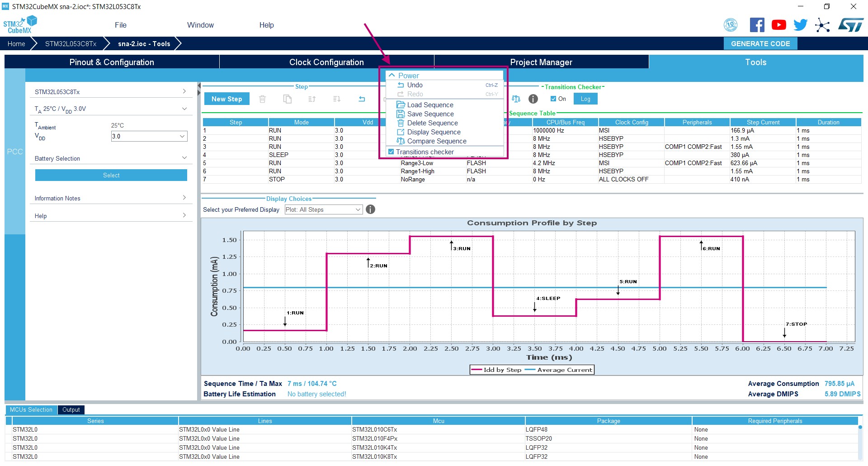Expand the Help section in left panel
This screenshot has height=466, width=868.
click(x=184, y=215)
